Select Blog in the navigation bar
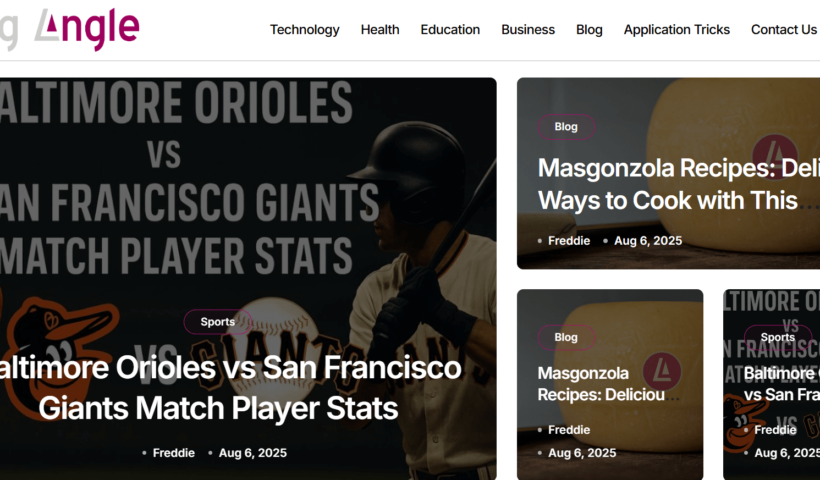 click(x=589, y=30)
